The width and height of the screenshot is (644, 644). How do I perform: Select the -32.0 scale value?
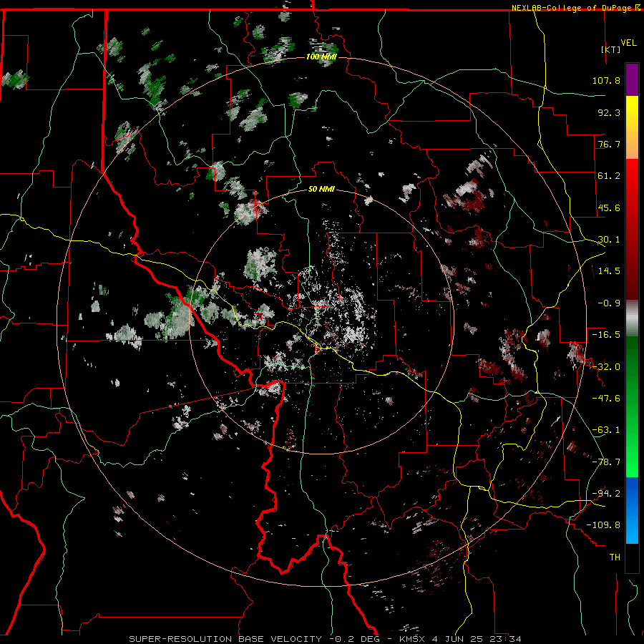tap(606, 367)
